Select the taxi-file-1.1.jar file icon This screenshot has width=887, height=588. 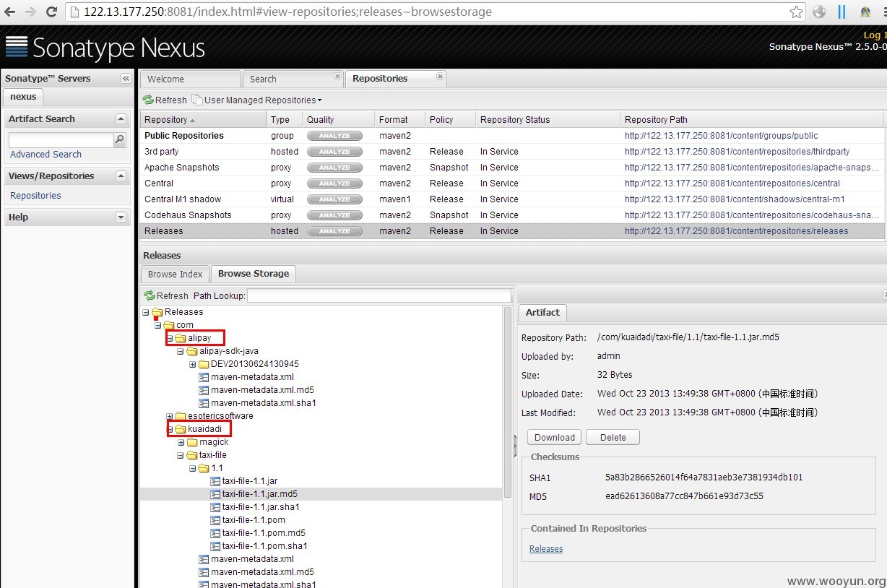coord(215,481)
